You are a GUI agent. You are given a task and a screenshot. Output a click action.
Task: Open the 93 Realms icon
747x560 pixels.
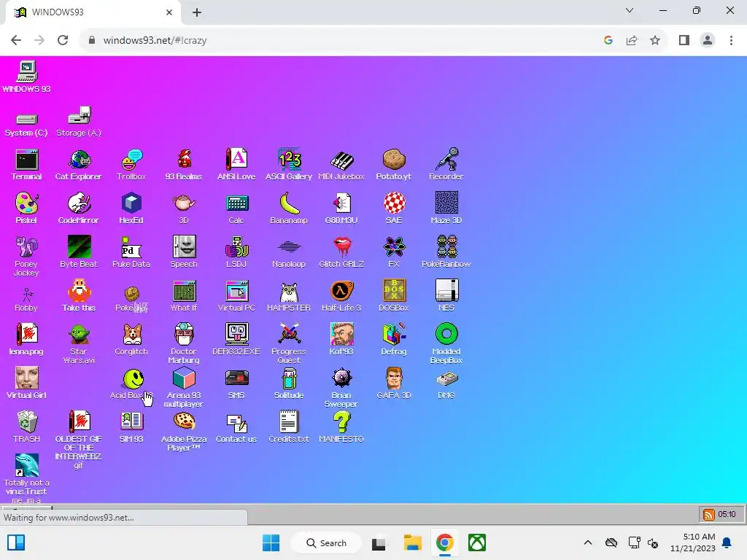pos(183,165)
